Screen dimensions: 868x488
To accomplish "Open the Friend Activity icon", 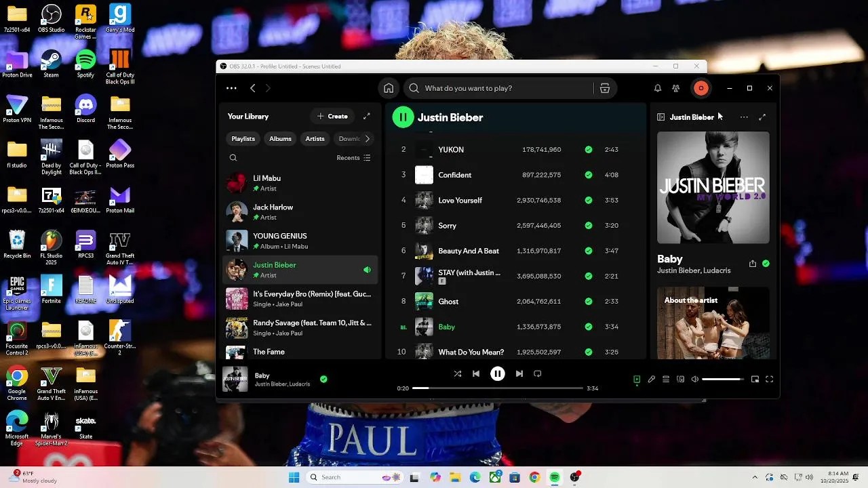I will click(x=675, y=88).
